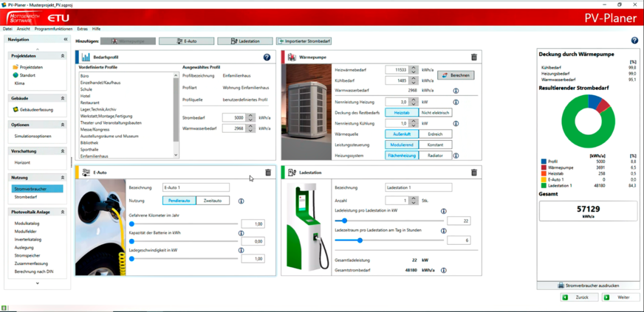Show info for Kapazität der Batterie
644x312 pixels.
(241, 233)
